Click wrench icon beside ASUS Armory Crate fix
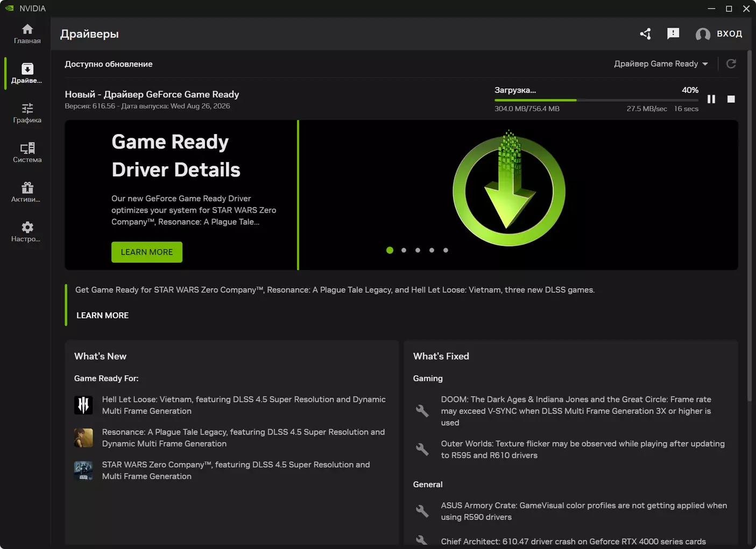 [422, 511]
